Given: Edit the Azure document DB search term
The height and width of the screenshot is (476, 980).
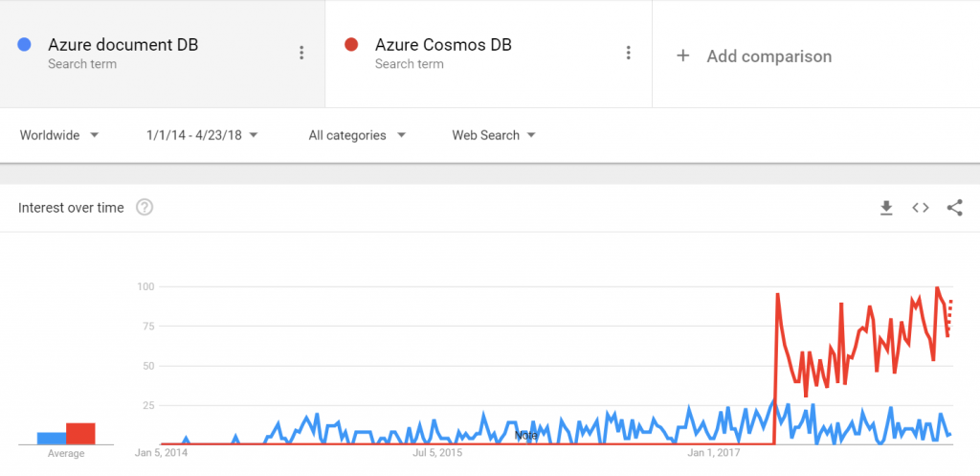Looking at the screenshot, I should click(x=123, y=44).
